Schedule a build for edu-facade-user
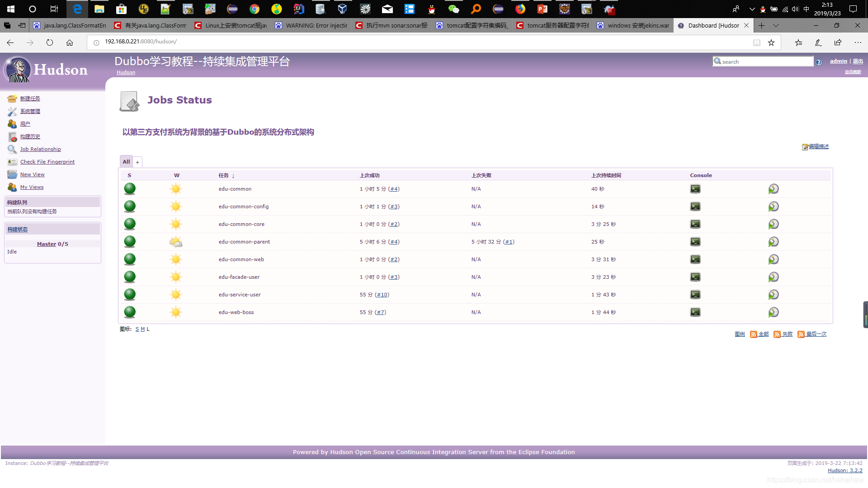 (774, 277)
